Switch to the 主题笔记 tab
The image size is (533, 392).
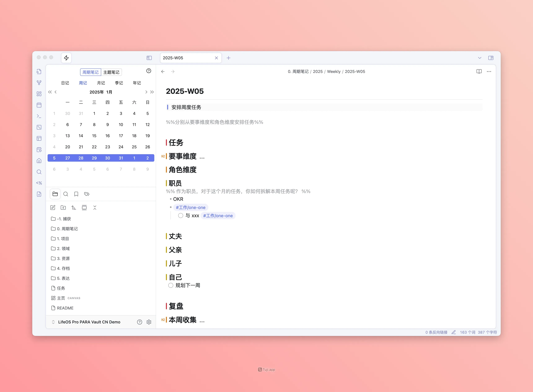point(111,72)
